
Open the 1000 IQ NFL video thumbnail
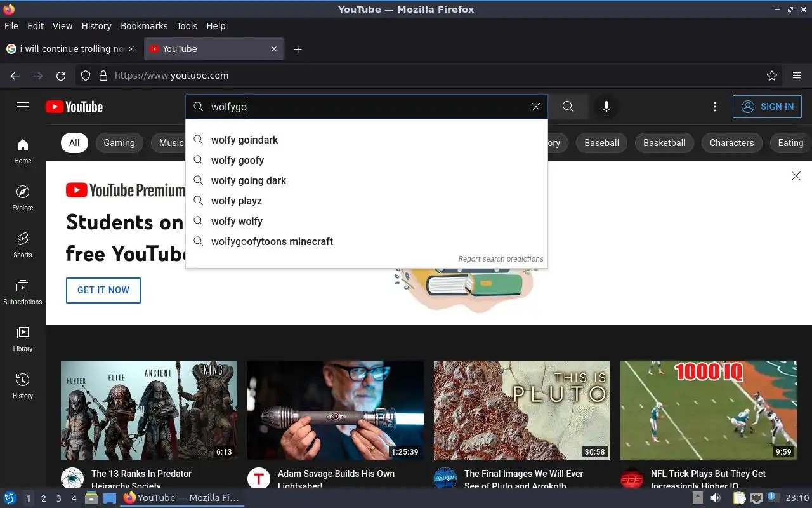(709, 410)
